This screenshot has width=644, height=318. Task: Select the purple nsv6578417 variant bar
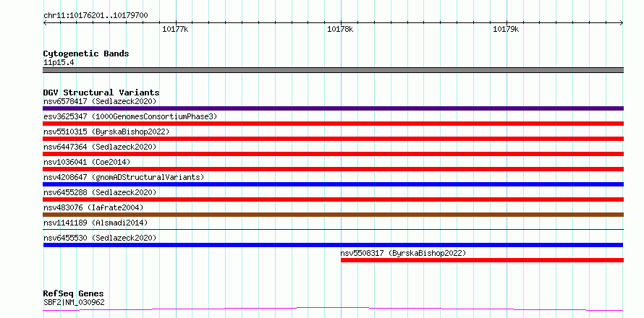(x=333, y=108)
